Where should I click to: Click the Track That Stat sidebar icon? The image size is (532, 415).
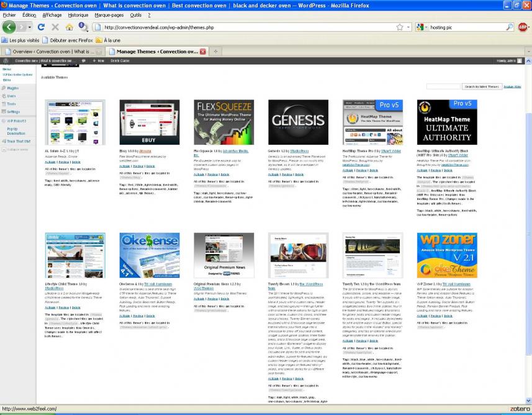click(4, 141)
